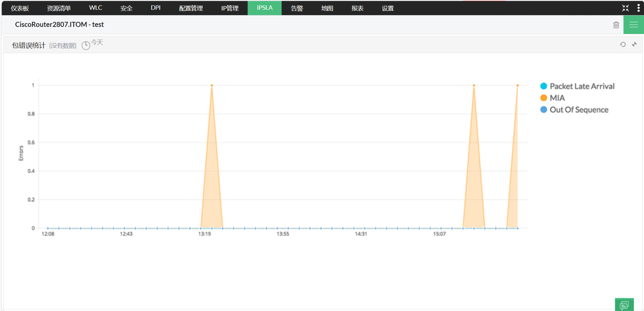Open the 告警 alarms tab
The image size is (644, 311).
pos(297,8)
